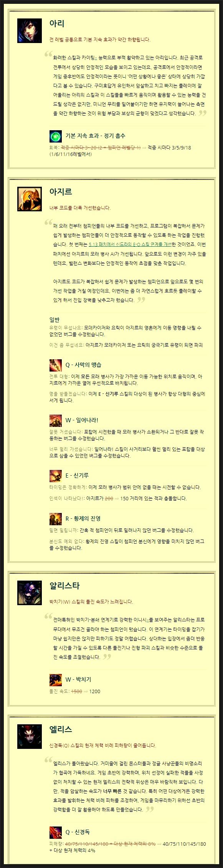
Task: Click the 기본 지속 효과 - 정기 흡수 title
Action: 95,136
